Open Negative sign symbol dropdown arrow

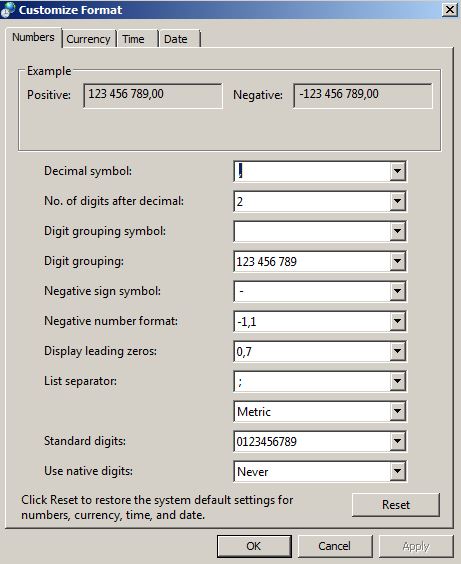coord(397,291)
